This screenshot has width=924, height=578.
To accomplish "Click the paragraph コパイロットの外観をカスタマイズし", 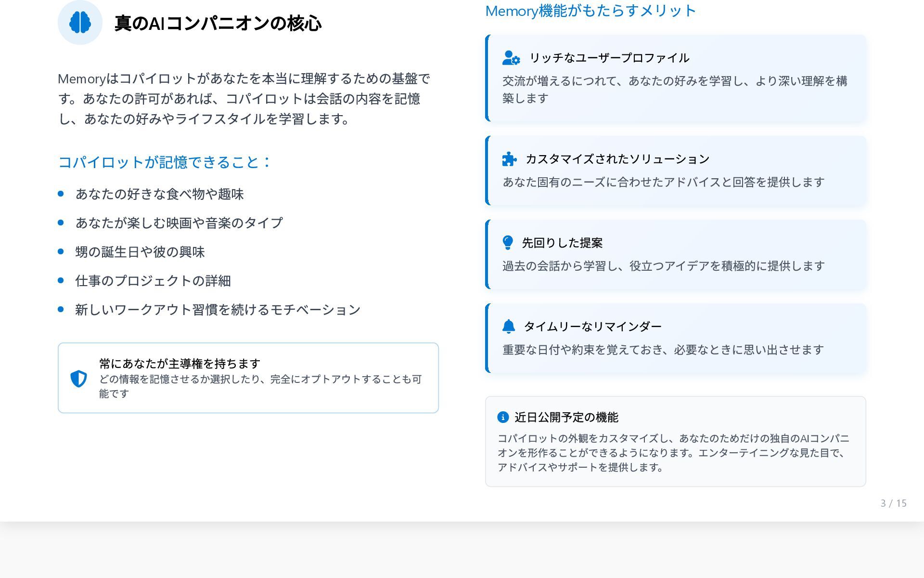I will click(673, 453).
